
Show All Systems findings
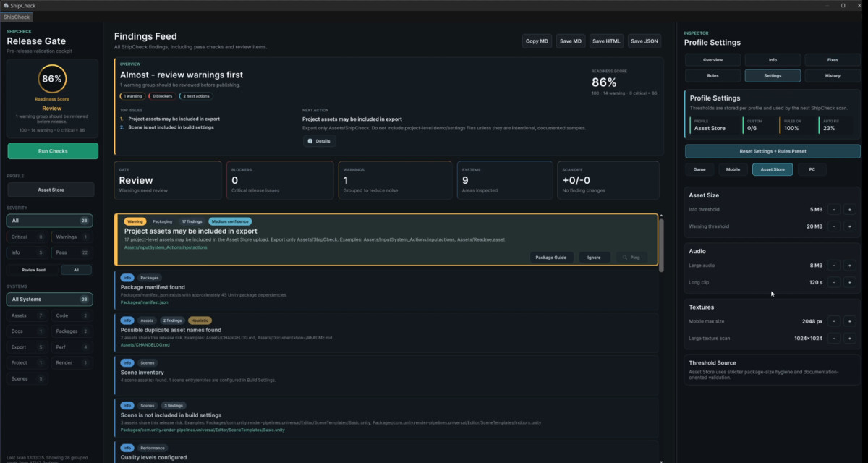tap(49, 300)
